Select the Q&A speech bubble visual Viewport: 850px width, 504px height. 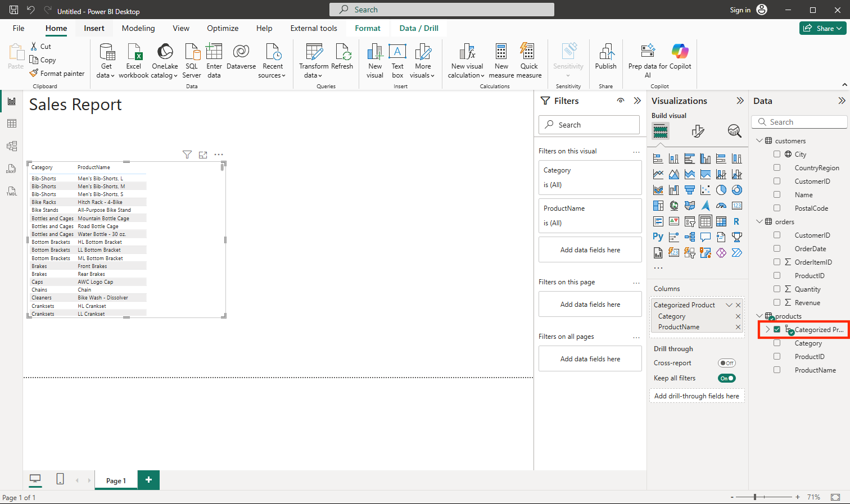pos(706,237)
